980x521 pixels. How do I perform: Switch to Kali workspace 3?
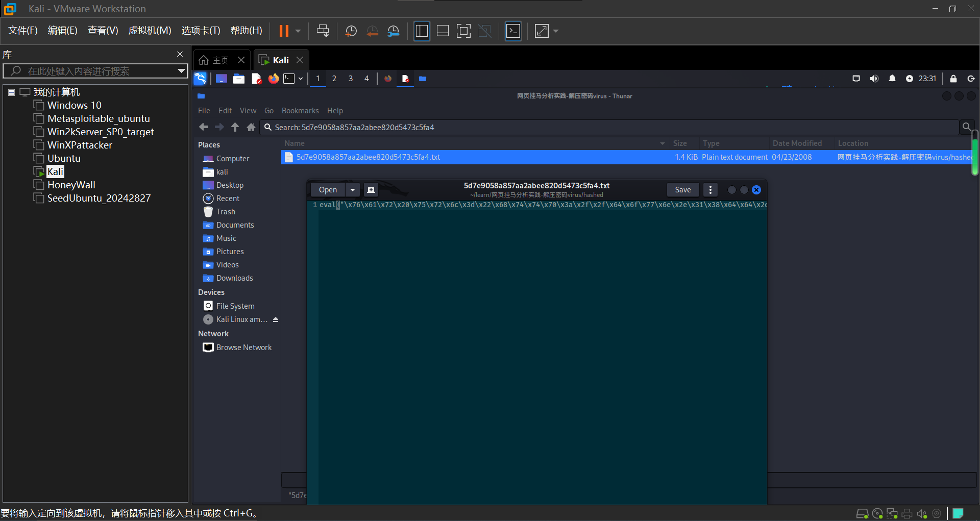point(351,79)
